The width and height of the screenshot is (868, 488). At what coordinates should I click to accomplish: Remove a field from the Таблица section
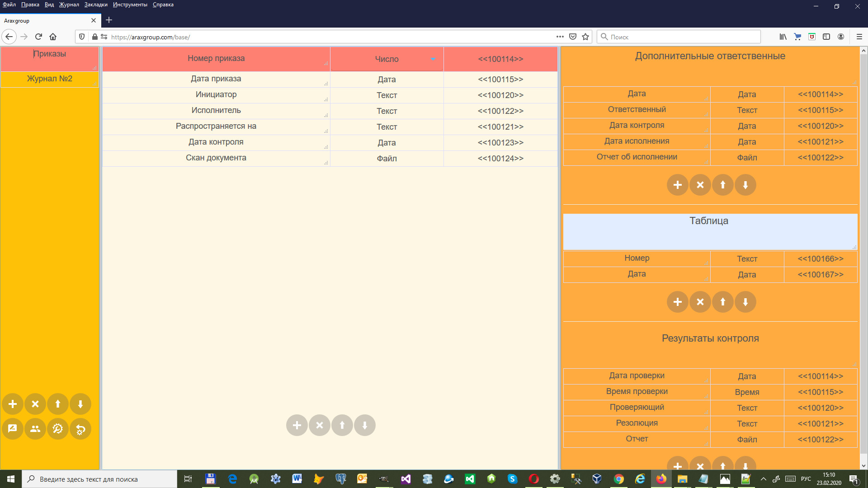point(700,302)
